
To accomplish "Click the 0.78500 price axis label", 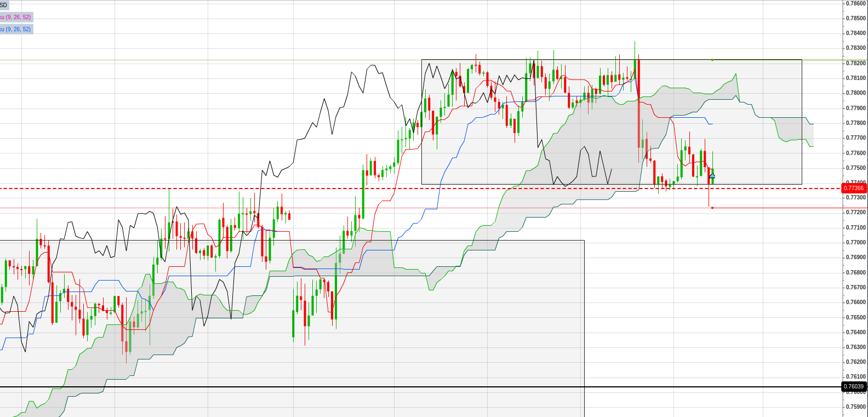I will point(855,18).
